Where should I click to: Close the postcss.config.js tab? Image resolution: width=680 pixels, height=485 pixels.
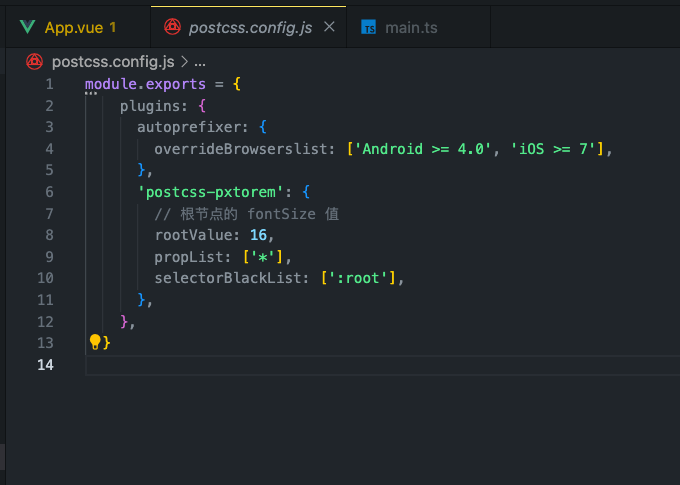pos(330,27)
